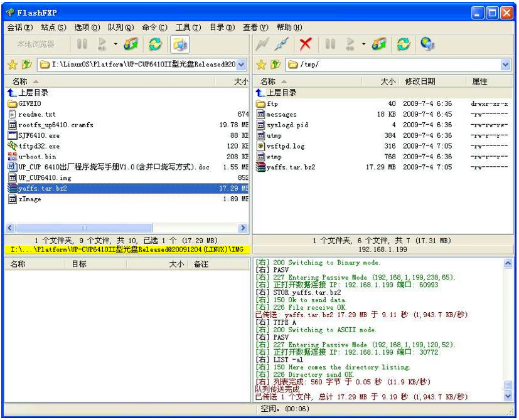Click the quick connect lightning icon
Screen dimensions: 519x420
click(262, 44)
